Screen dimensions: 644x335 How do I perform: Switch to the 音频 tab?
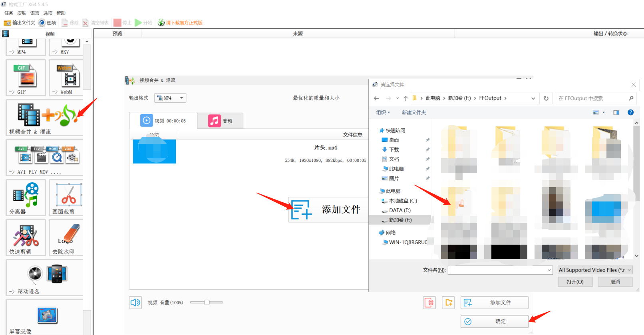point(220,121)
